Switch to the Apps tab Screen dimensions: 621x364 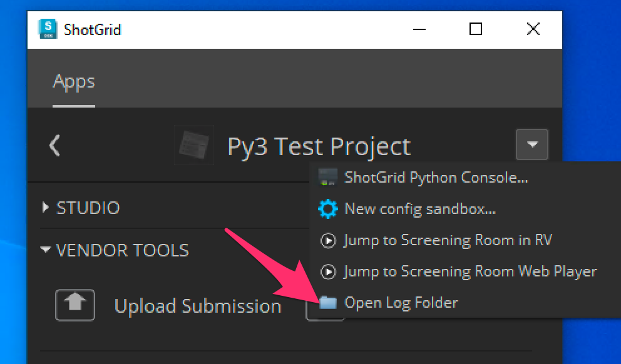pos(74,82)
